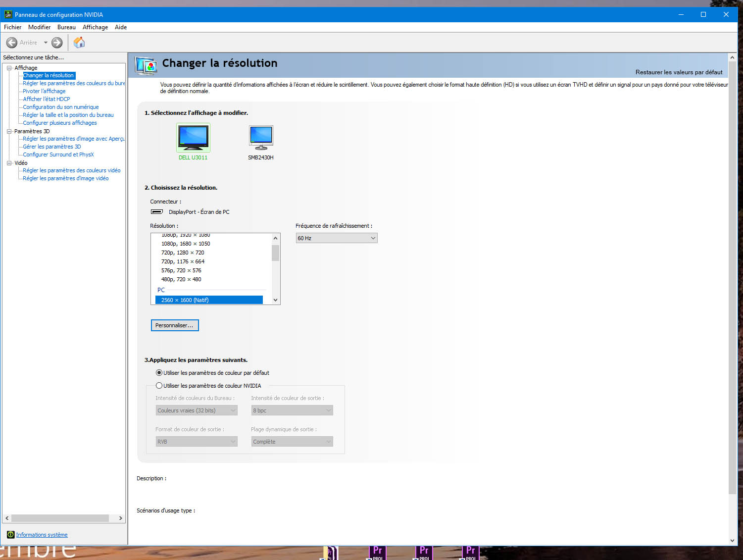Screen dimensions: 743x560
Task: Click Restaurer les valeurs par défaut link
Action: [x=679, y=72]
